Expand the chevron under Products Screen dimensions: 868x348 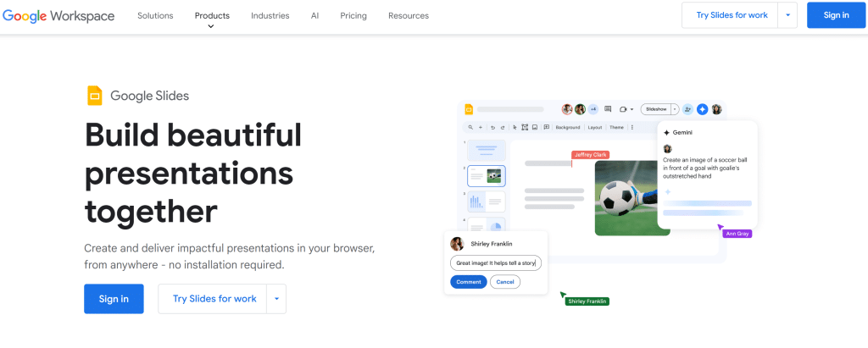[211, 26]
